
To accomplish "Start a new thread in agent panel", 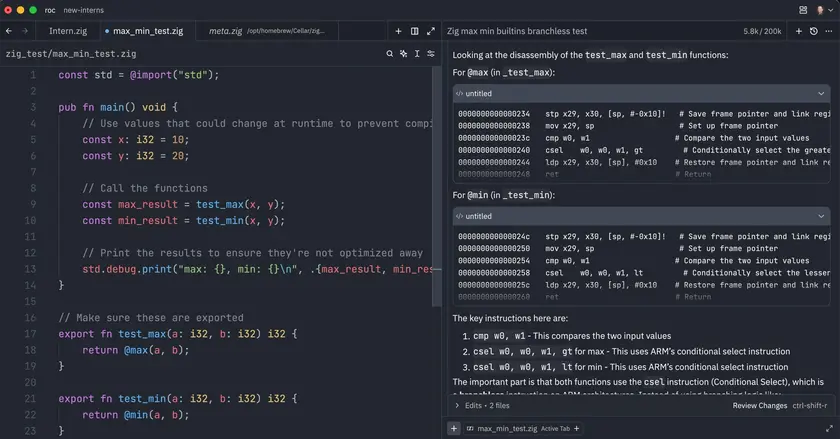I will [x=799, y=31].
